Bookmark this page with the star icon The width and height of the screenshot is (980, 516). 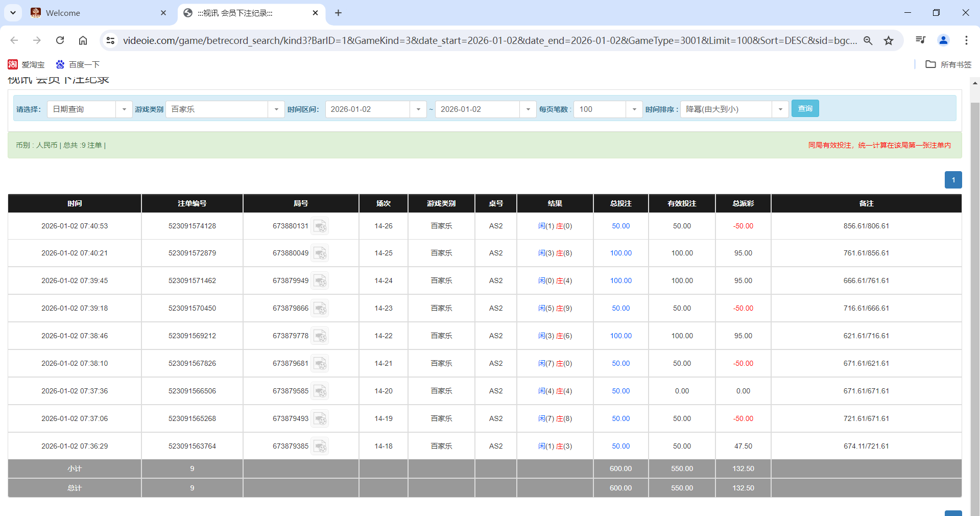click(x=889, y=40)
